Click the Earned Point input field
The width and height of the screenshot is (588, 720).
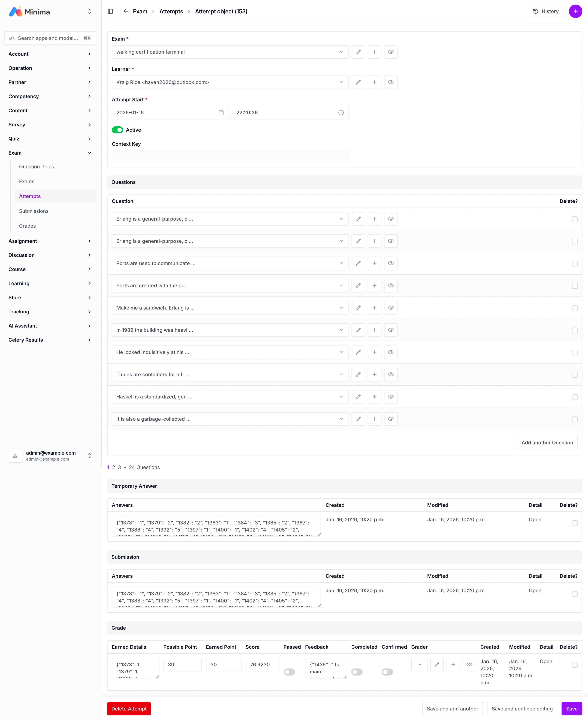coord(223,665)
